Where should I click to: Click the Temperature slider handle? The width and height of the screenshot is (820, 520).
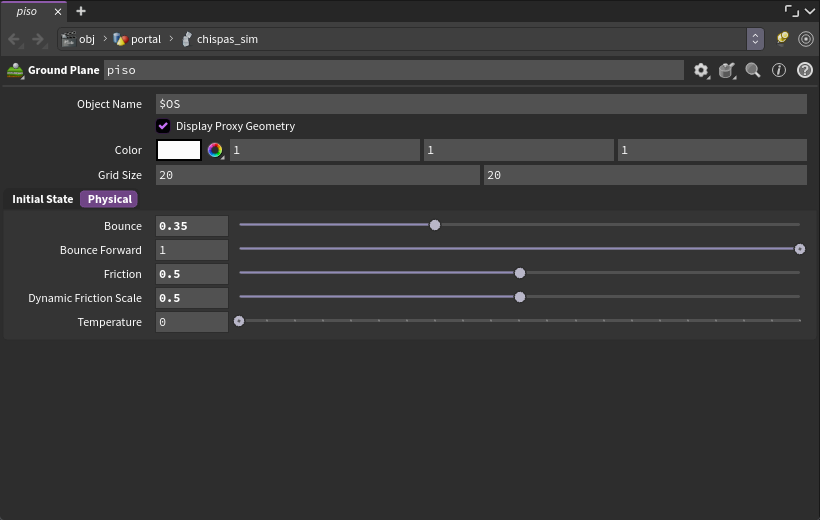click(239, 321)
